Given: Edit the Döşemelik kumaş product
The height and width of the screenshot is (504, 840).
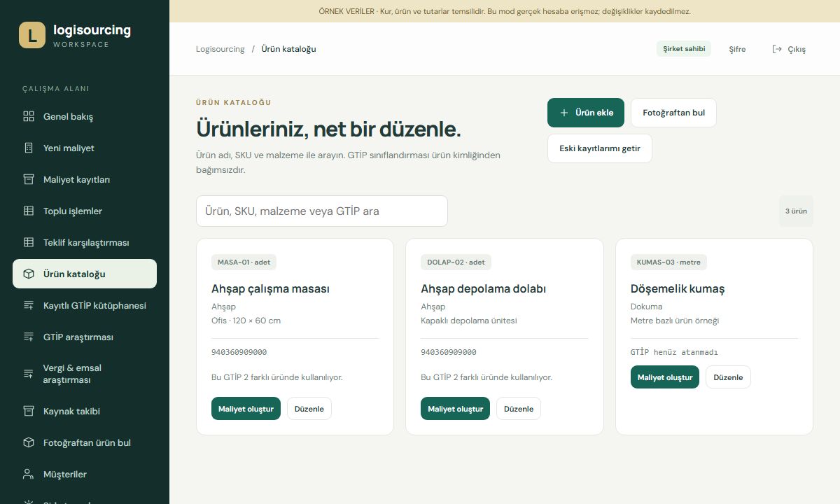Looking at the screenshot, I should (728, 377).
